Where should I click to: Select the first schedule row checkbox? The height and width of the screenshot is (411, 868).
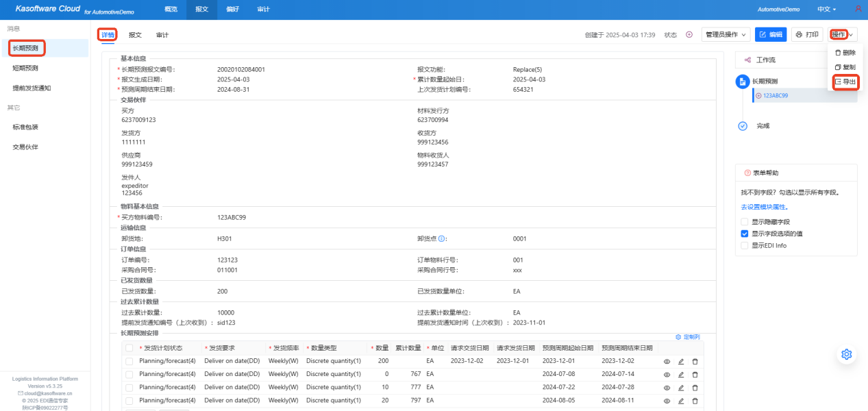point(129,362)
